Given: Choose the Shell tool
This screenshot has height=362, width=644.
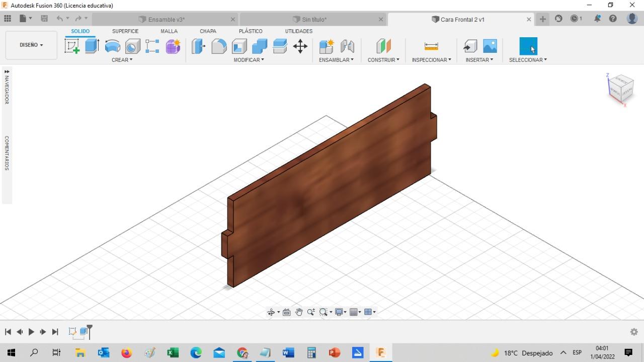Looking at the screenshot, I should [239, 46].
